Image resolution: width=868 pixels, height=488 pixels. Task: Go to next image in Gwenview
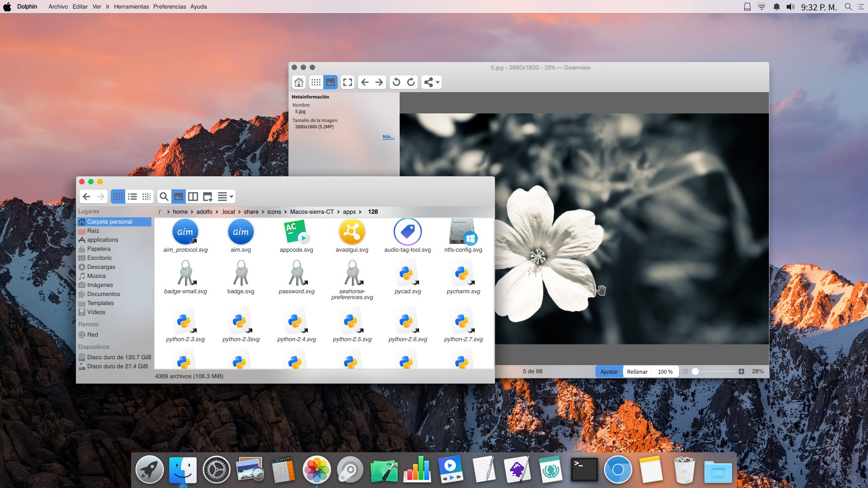[379, 82]
